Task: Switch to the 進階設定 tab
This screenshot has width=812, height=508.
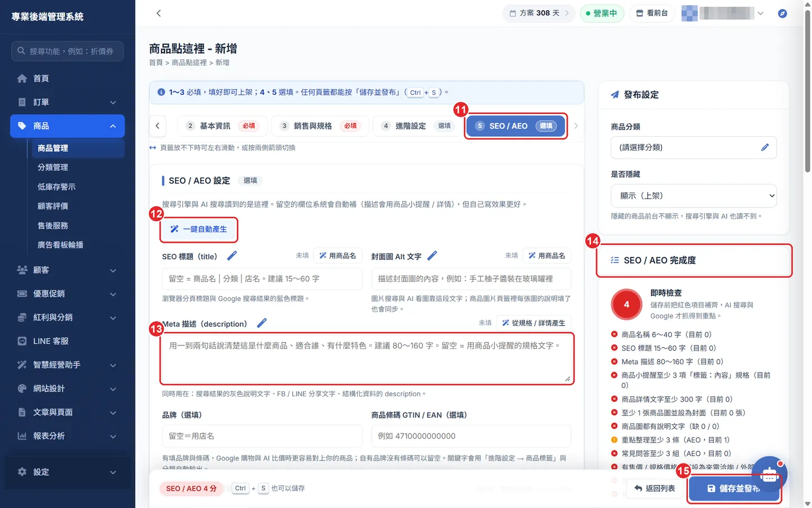Action: [x=417, y=126]
